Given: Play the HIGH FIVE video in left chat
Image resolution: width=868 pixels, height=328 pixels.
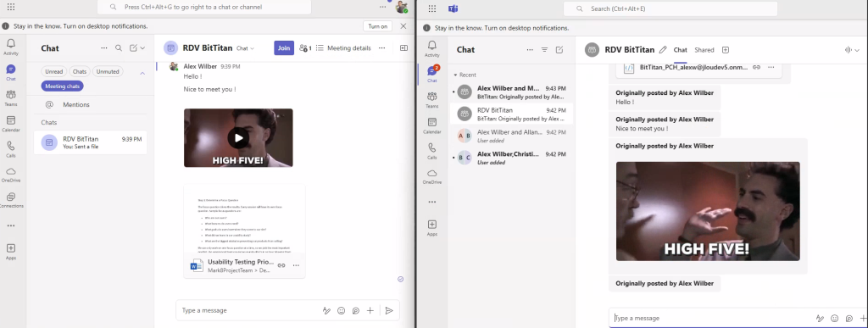Looking at the screenshot, I should tap(238, 138).
